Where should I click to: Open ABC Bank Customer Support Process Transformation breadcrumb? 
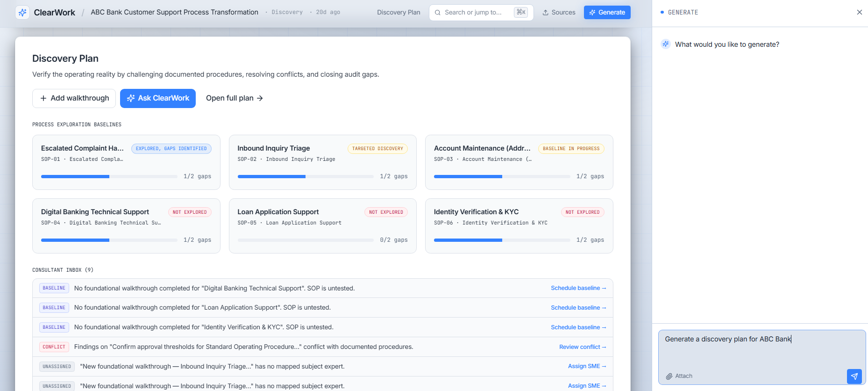[174, 12]
